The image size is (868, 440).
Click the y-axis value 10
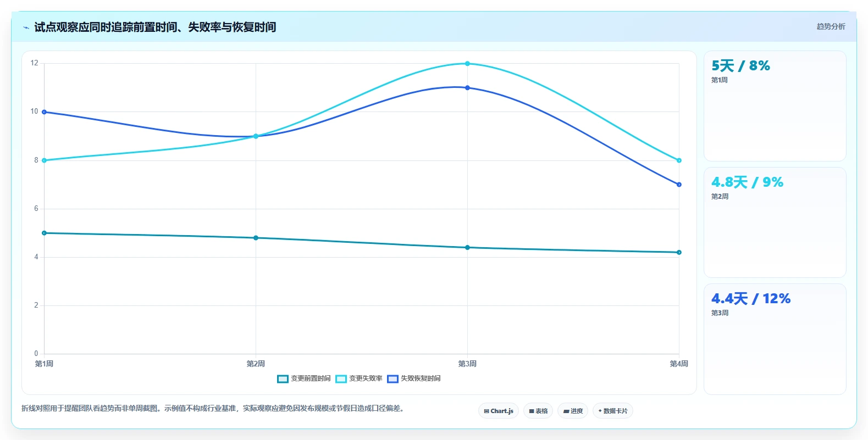pyautogui.click(x=35, y=112)
